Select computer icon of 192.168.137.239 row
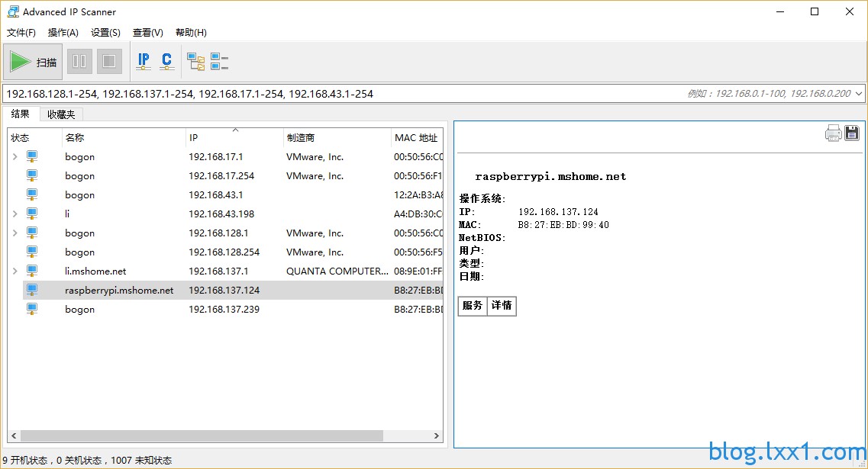The height and width of the screenshot is (469, 868). (32, 309)
